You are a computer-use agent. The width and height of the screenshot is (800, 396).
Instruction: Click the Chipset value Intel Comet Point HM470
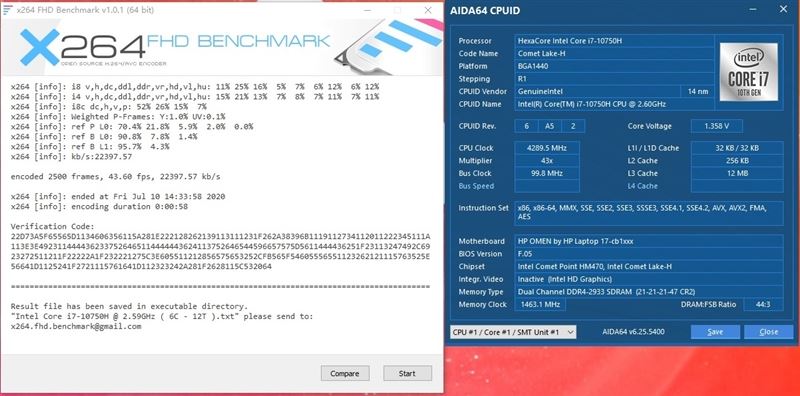[648, 266]
